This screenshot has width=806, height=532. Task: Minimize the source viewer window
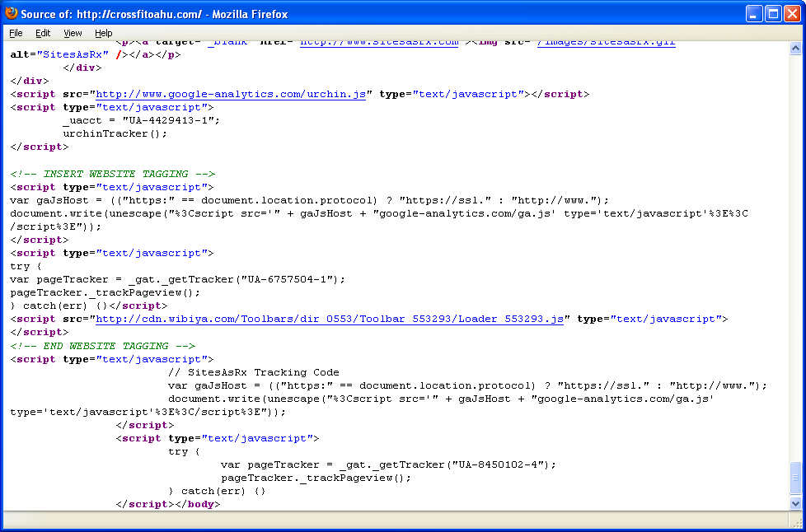tap(754, 13)
